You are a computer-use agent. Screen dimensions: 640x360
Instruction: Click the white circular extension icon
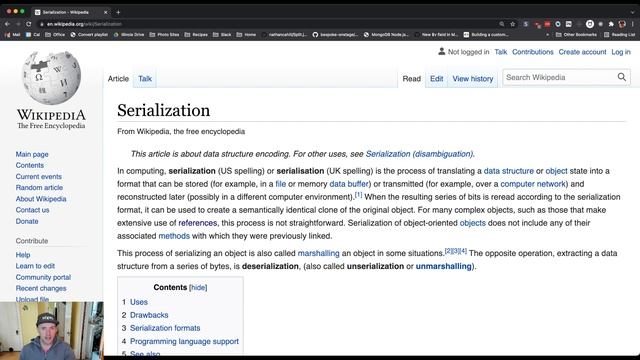pos(590,24)
